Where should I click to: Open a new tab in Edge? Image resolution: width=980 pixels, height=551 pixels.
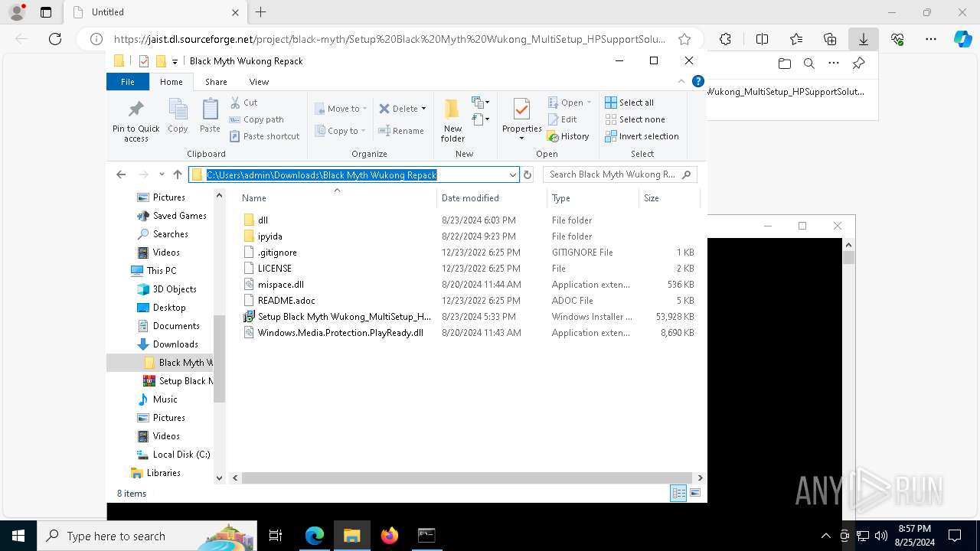click(261, 12)
